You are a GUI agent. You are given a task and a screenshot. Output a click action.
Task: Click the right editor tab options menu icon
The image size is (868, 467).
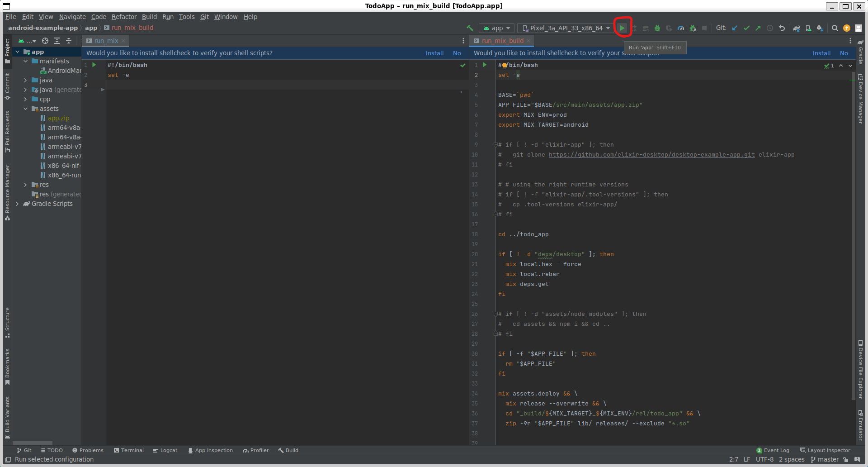pyautogui.click(x=850, y=41)
